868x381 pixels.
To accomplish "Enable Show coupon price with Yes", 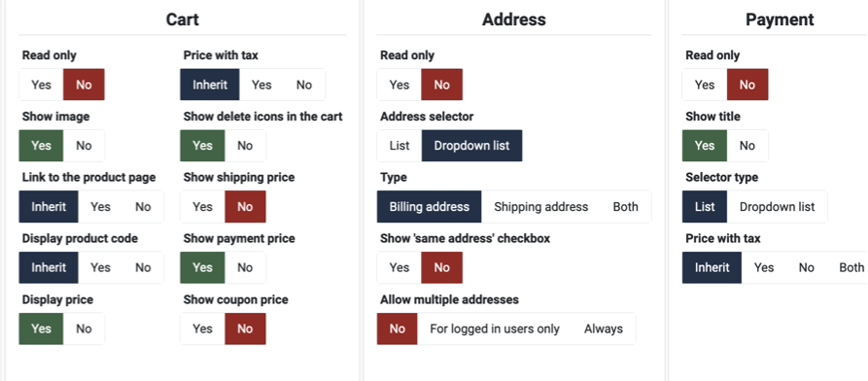I will coord(202,329).
